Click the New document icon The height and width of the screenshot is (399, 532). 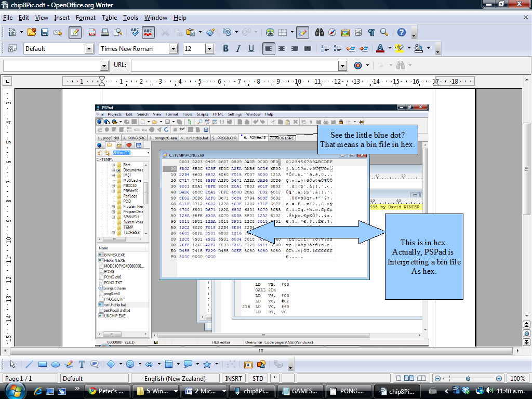point(12,32)
